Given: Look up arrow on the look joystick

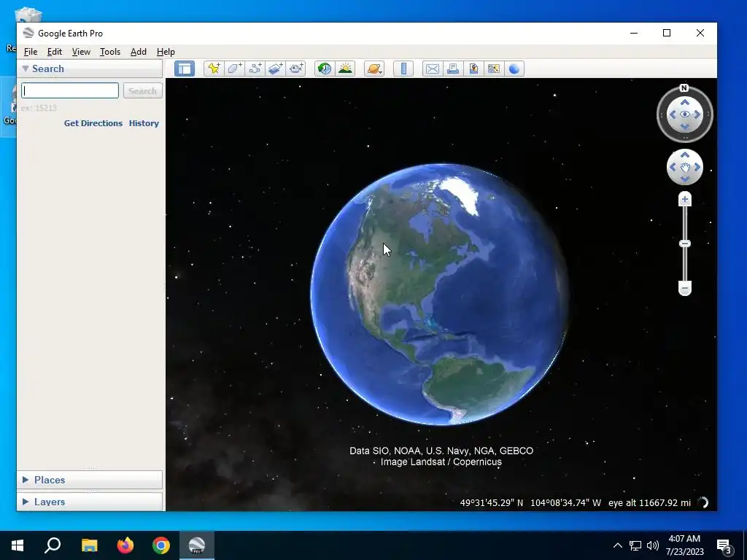Looking at the screenshot, I should click(x=684, y=102).
